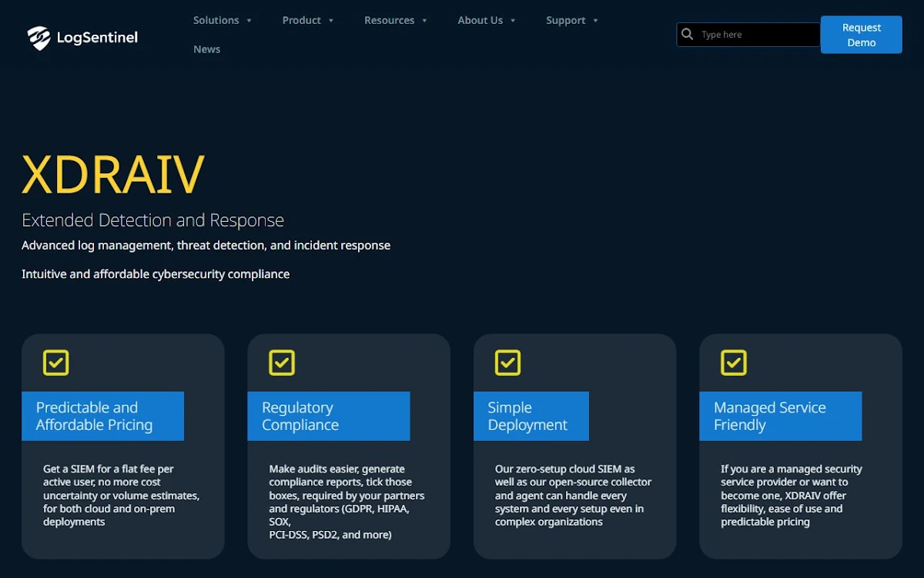Screen dimensions: 924x578
Task: Click the magnifier search icon
Action: click(x=688, y=35)
